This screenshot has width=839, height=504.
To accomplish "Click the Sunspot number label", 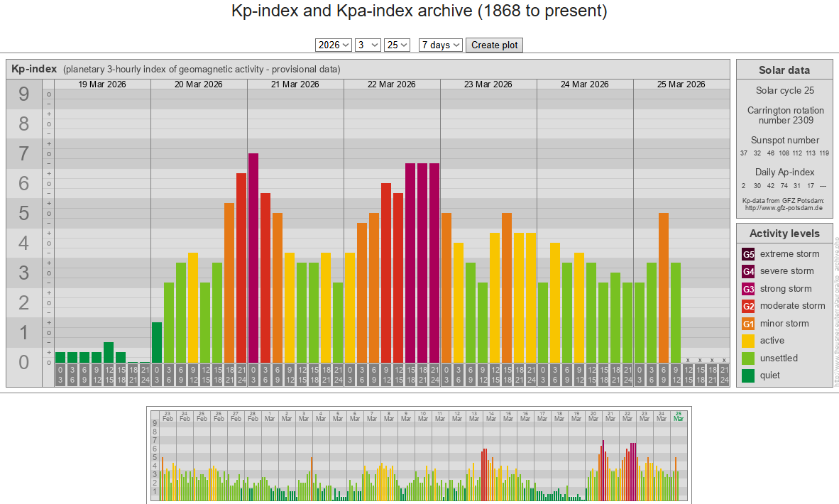I will 785,140.
